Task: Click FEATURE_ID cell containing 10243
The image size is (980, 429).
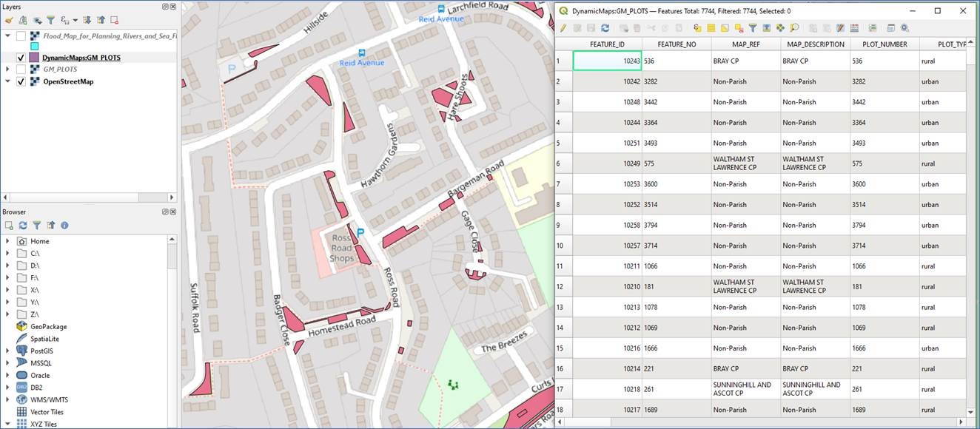Action: coord(607,61)
